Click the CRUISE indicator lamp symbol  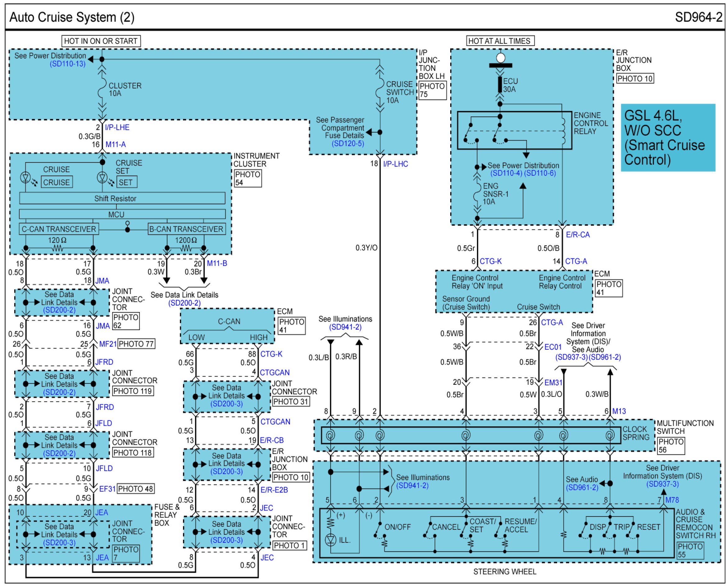click(26, 177)
